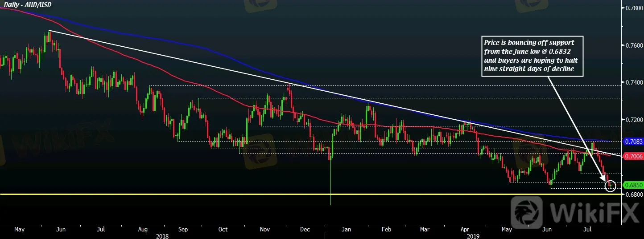Viewport: 644px width, 239px height.
Task: Click the 0.7400 label on price axis
Action: pos(634,83)
